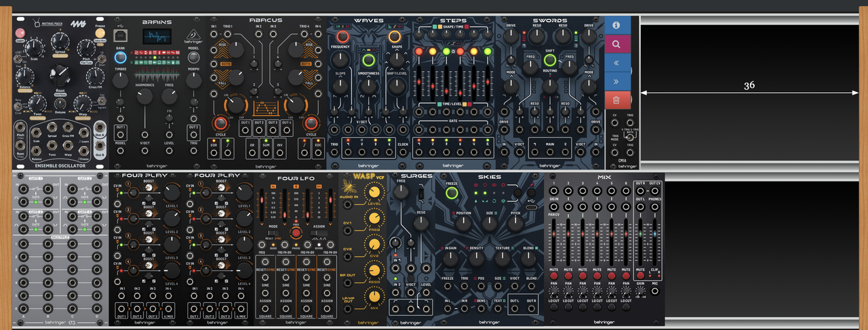This screenshot has width=868, height=330.
Task: Click the RESO knob on Surges
Action: [421, 224]
